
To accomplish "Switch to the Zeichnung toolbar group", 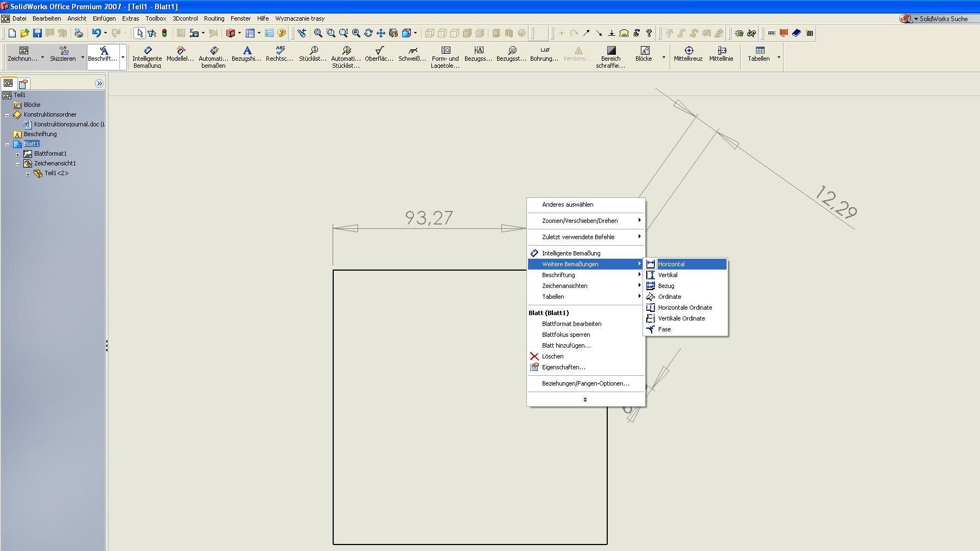I will [x=23, y=54].
